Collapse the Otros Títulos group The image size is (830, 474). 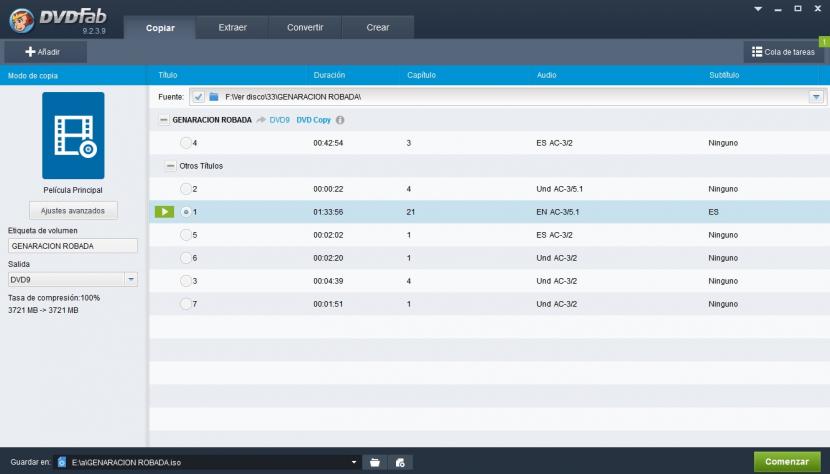171,166
